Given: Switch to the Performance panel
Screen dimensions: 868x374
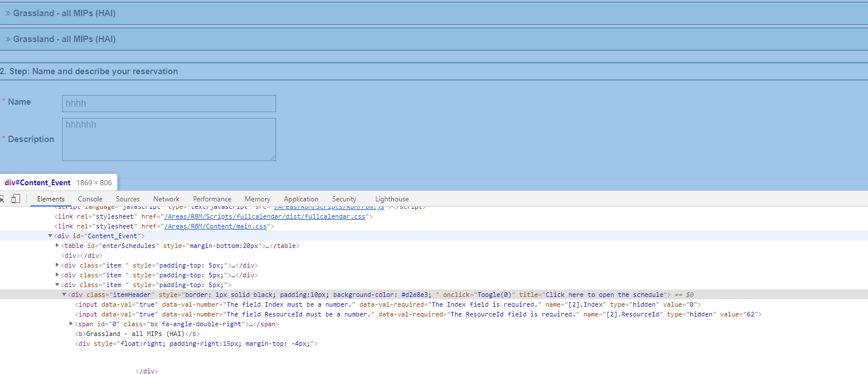Looking at the screenshot, I should pos(212,199).
